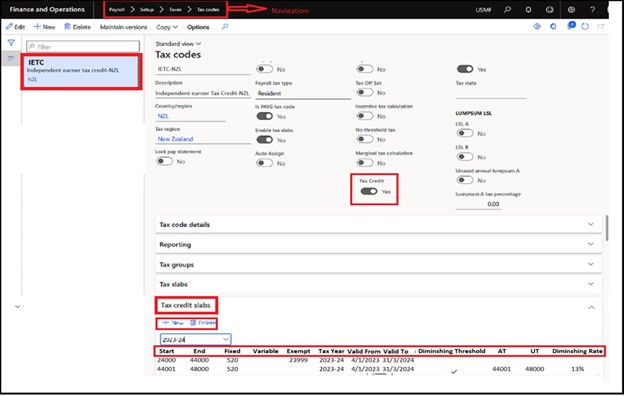Toggle Marginal tax calculation switch
Screen dimensions: 624x396
pyautogui.click(x=365, y=162)
